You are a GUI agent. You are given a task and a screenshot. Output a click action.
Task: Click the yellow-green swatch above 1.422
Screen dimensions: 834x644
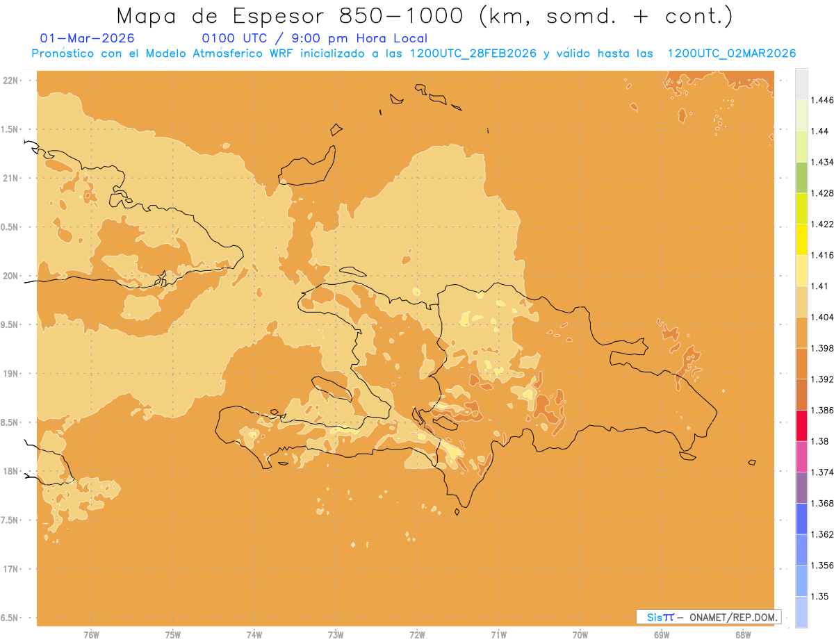[801, 208]
